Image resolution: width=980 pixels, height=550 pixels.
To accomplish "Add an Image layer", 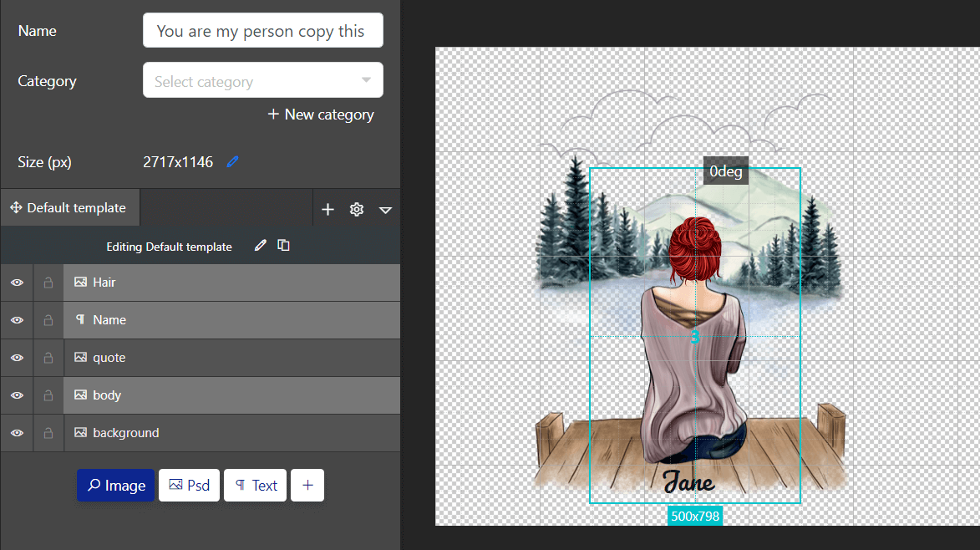I will [116, 486].
